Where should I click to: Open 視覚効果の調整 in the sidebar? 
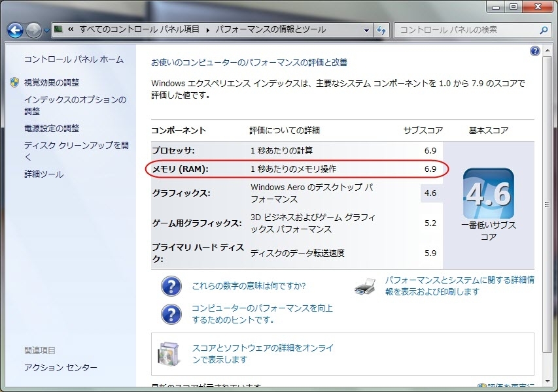point(52,82)
